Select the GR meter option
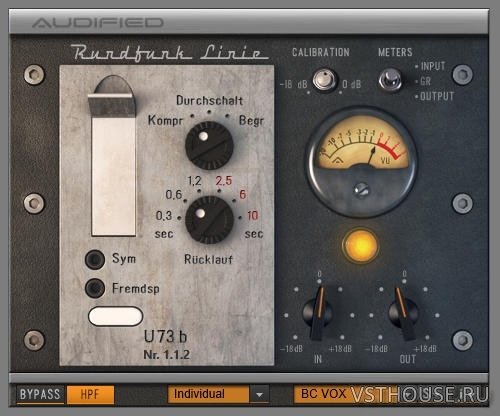 coord(423,81)
